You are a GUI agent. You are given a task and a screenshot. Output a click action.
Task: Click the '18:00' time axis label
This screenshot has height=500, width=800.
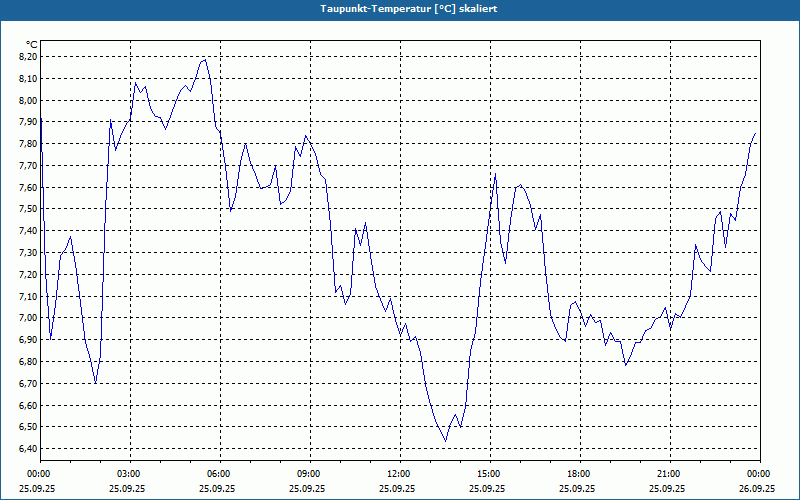(577, 474)
